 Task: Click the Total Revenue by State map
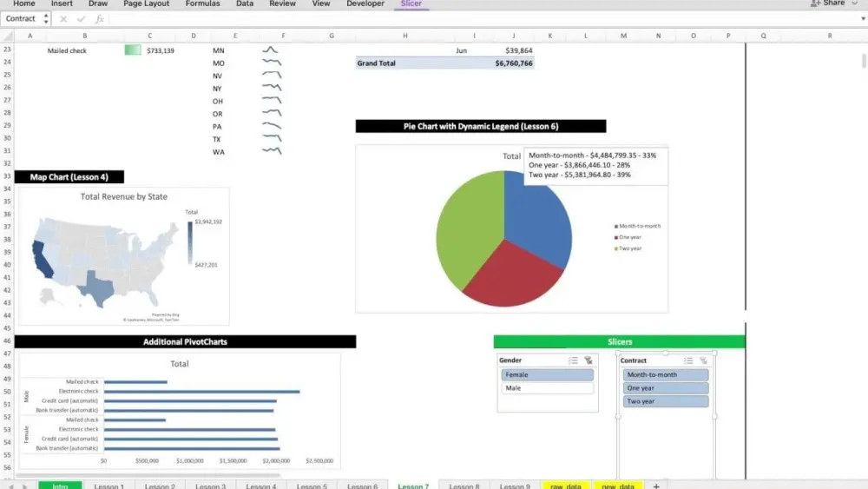[x=105, y=263]
